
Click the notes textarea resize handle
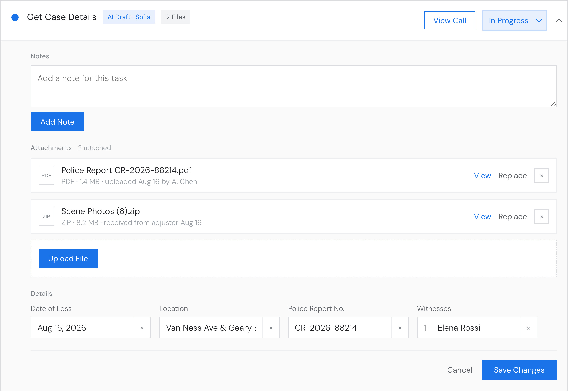tap(553, 104)
